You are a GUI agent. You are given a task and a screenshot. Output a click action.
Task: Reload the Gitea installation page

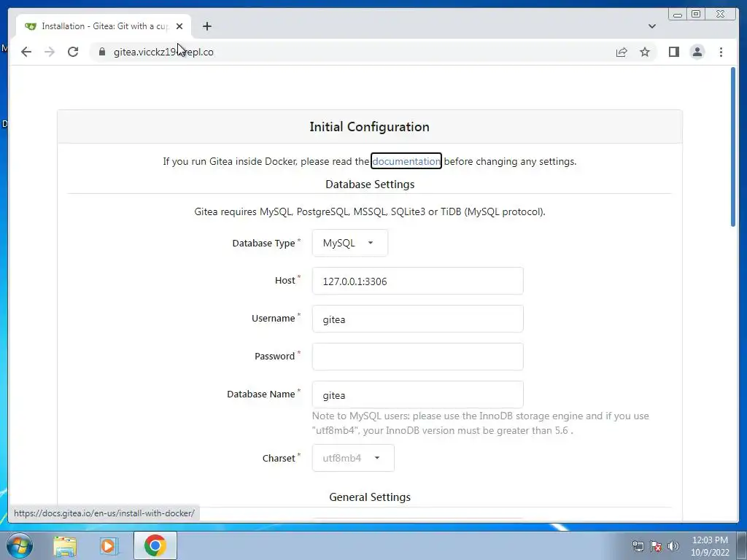73,52
